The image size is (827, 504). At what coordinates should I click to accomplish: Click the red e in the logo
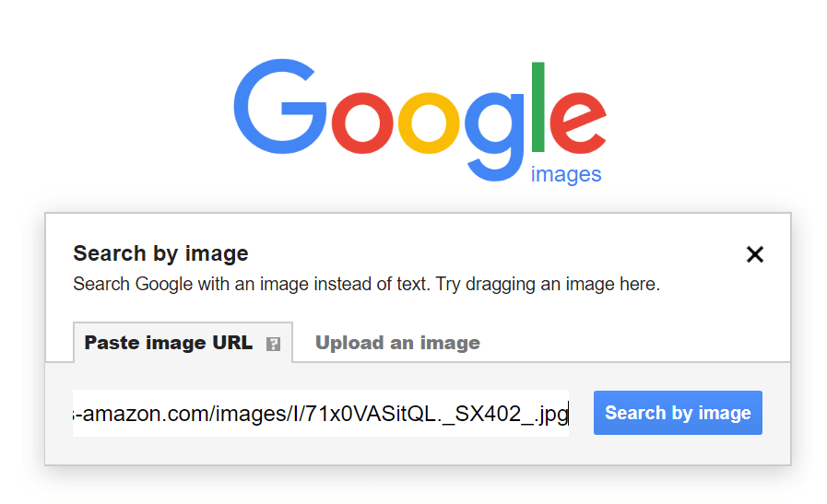[578, 119]
